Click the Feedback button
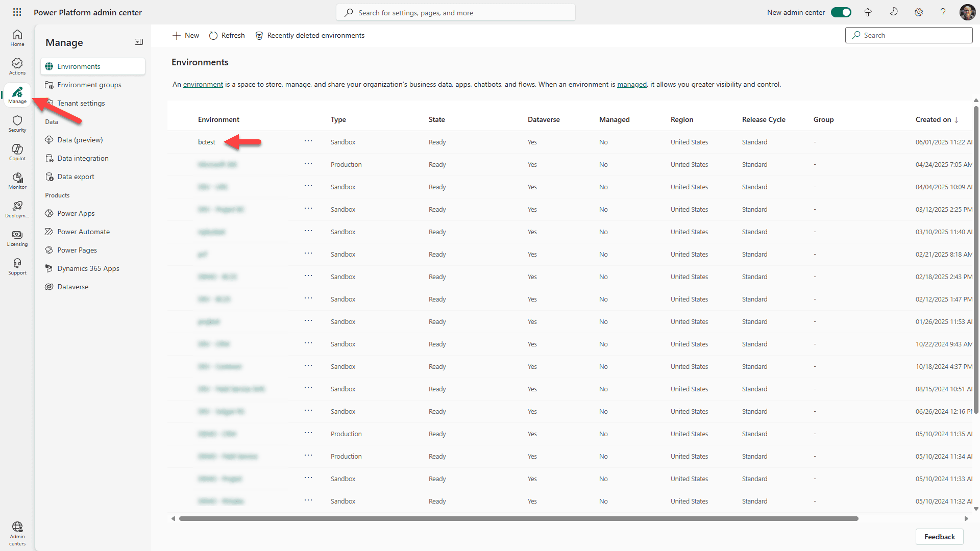The image size is (980, 551). (939, 537)
